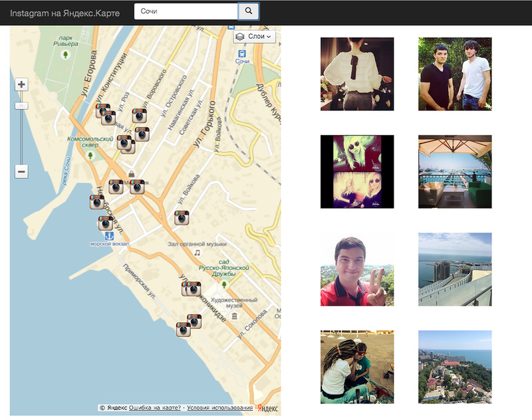Open the Условия использования link

coord(219,407)
